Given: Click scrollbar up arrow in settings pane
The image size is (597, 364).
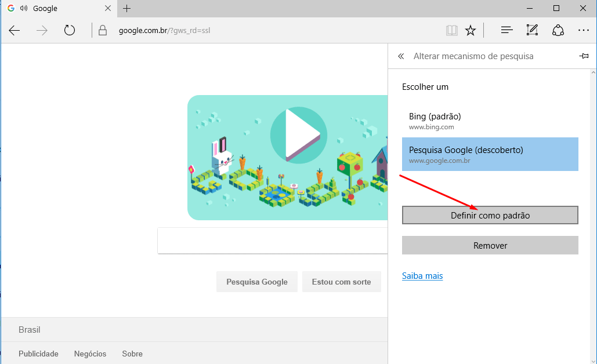Looking at the screenshot, I should click(594, 72).
